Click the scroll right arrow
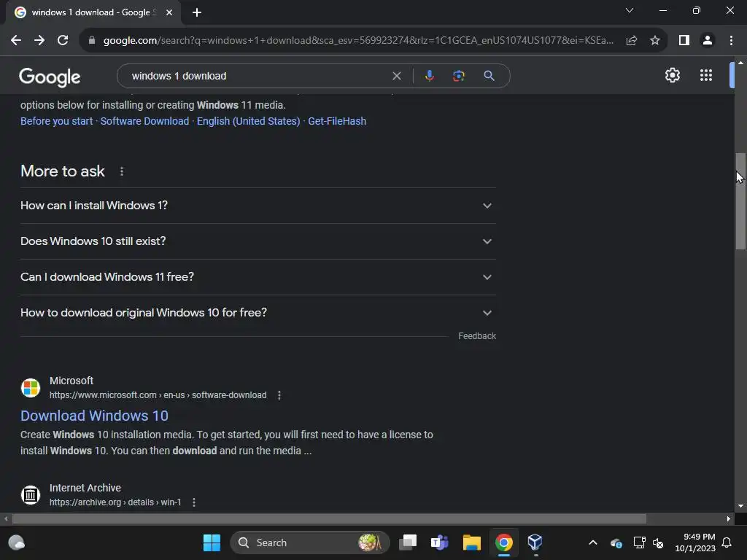 click(729, 518)
